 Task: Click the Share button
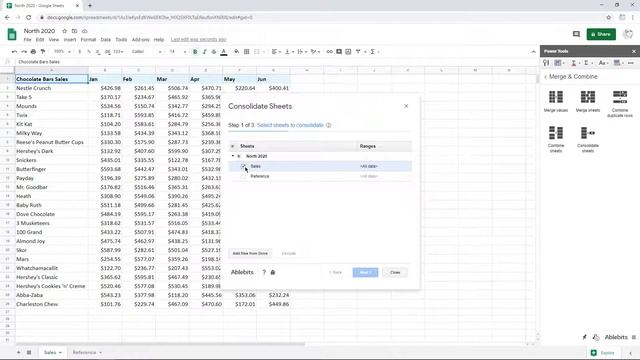click(601, 34)
